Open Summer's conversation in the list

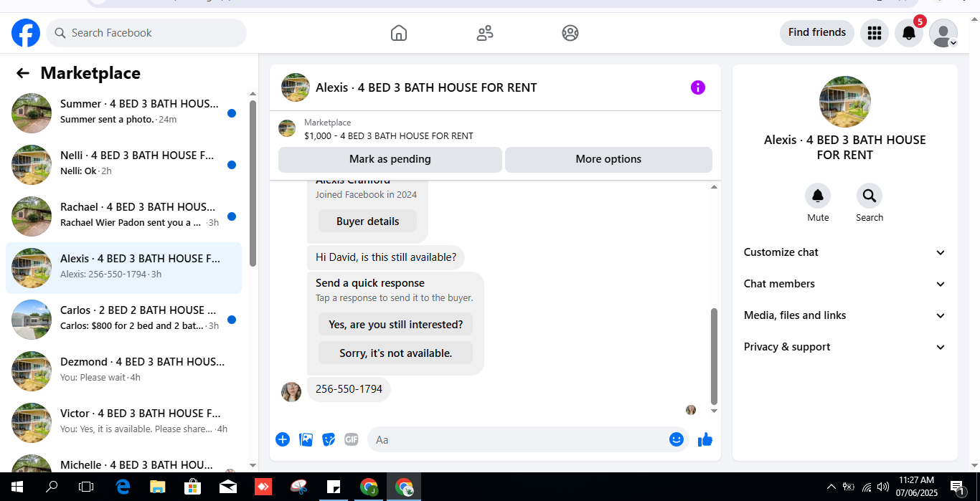pos(123,113)
